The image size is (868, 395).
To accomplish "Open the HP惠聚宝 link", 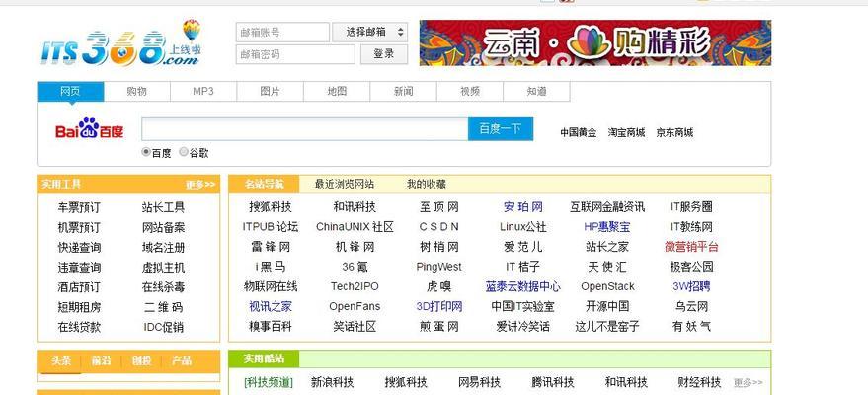I will [x=607, y=227].
